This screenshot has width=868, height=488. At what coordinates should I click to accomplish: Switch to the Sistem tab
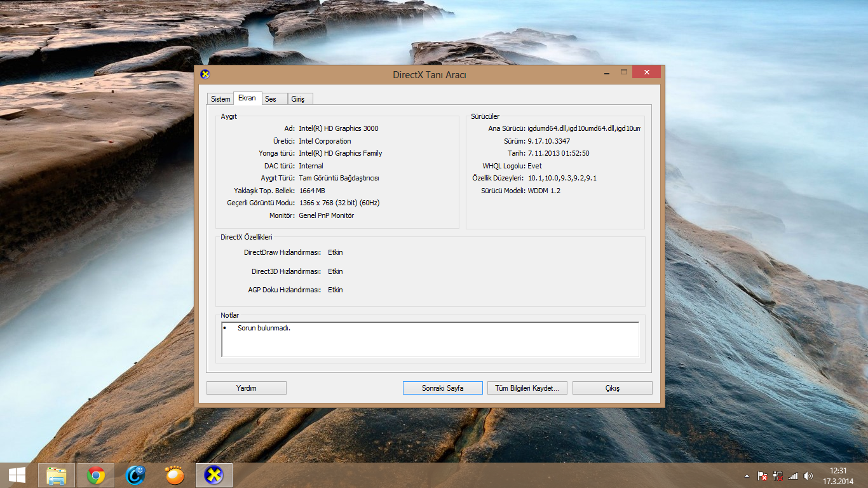point(220,99)
